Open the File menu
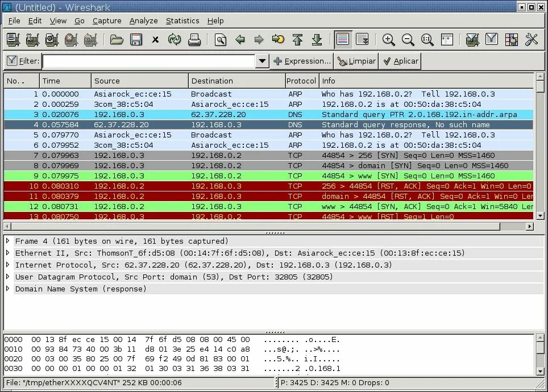The width and height of the screenshot is (548, 392). tap(14, 21)
